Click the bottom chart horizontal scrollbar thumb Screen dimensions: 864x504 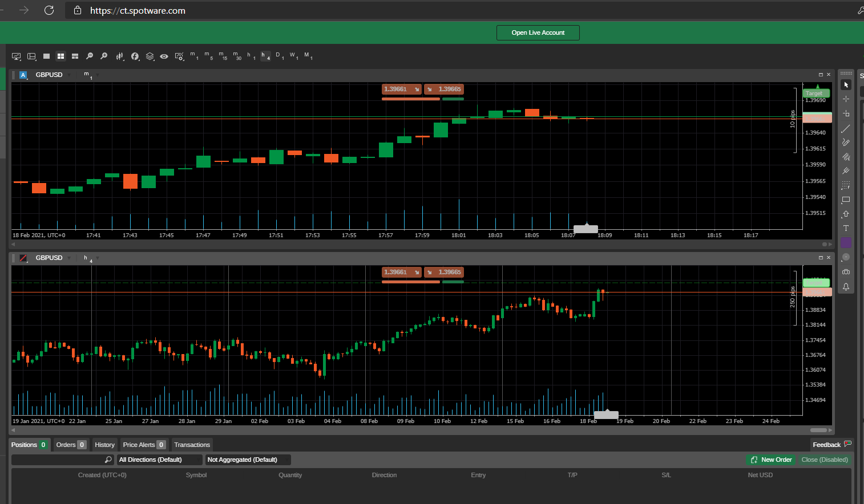coord(818,430)
